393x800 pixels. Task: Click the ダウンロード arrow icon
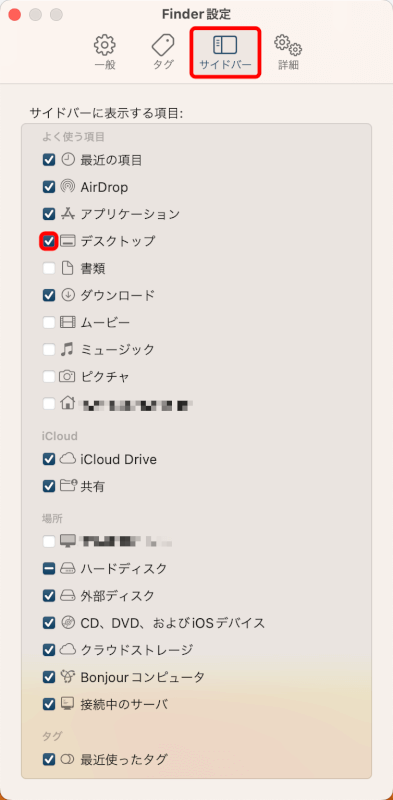[x=67, y=295]
